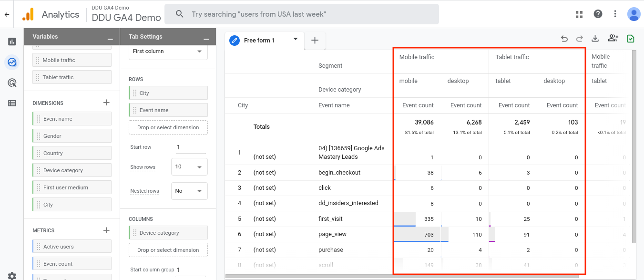Viewport: 644px width, 280px height.
Task: Select the Mobile traffic segment chip
Action: (x=72, y=60)
